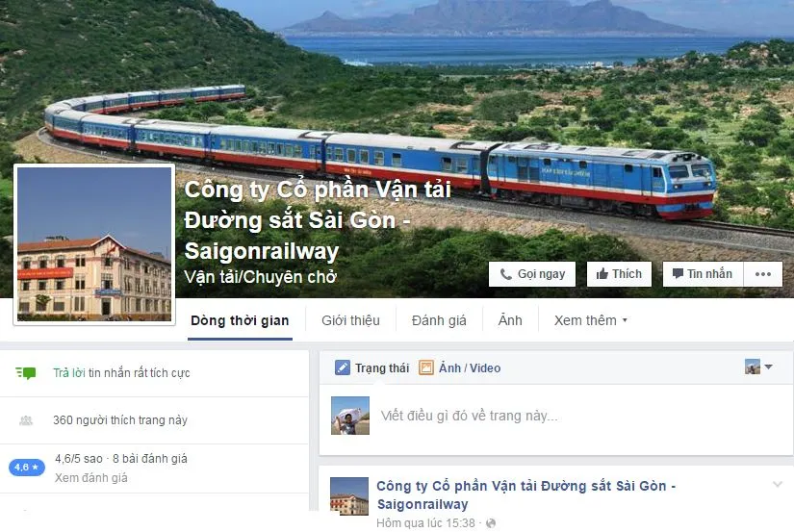Screen dimensions: 794x532
Task: Click the 4,6 star rating badge
Action: coord(27,467)
